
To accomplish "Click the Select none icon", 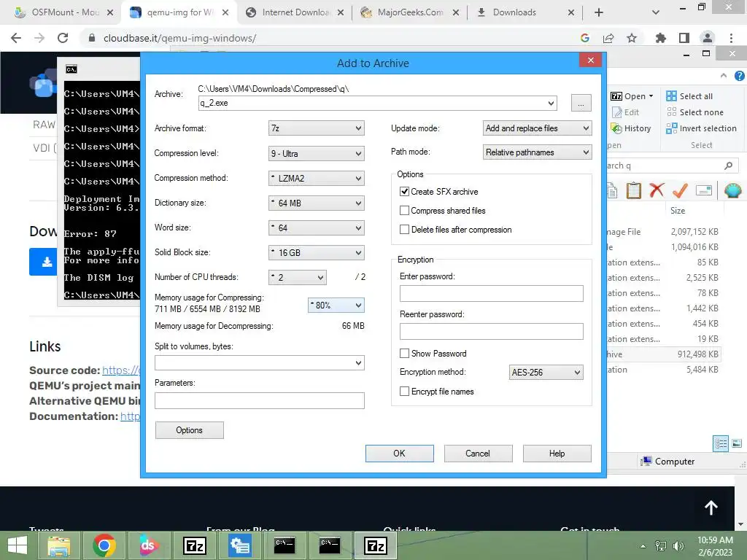I will tap(672, 112).
